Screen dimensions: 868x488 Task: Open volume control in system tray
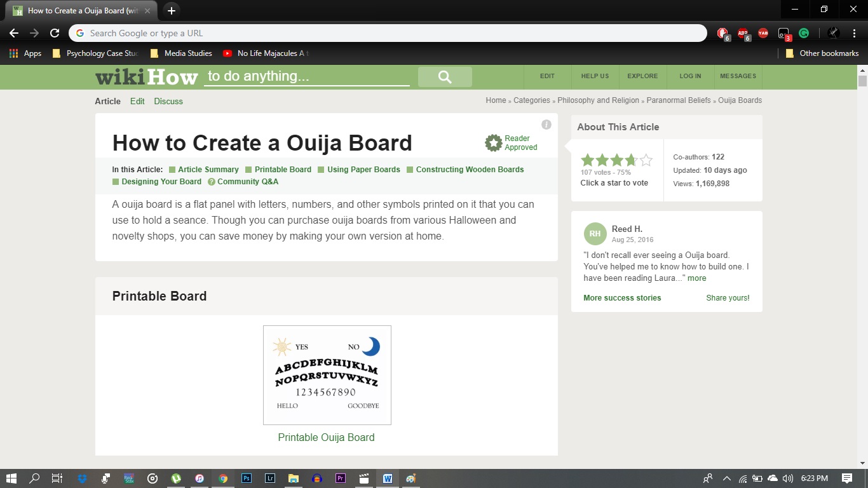[788, 478]
